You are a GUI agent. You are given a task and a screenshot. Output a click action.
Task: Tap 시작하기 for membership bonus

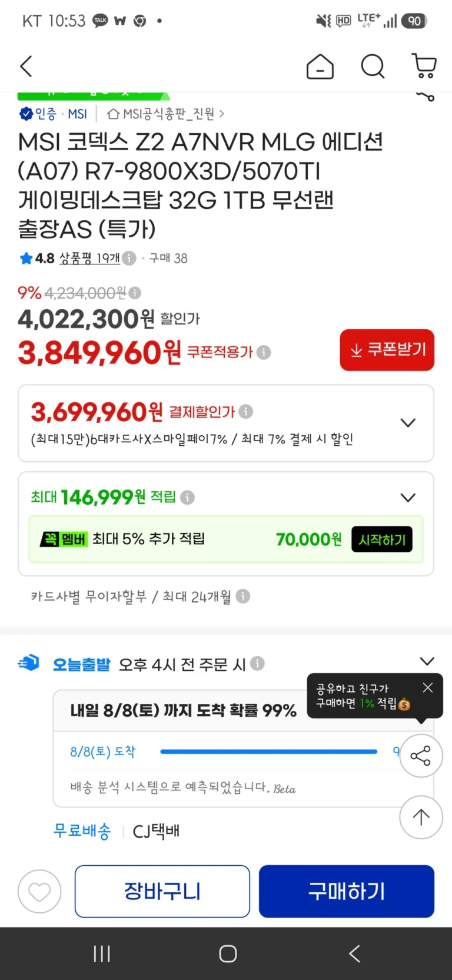pos(382,539)
